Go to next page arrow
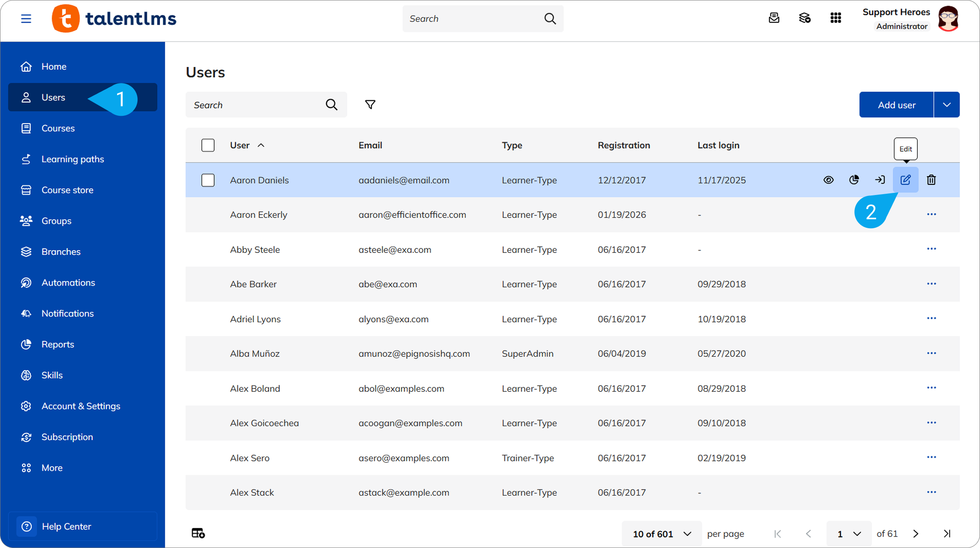 (x=916, y=534)
